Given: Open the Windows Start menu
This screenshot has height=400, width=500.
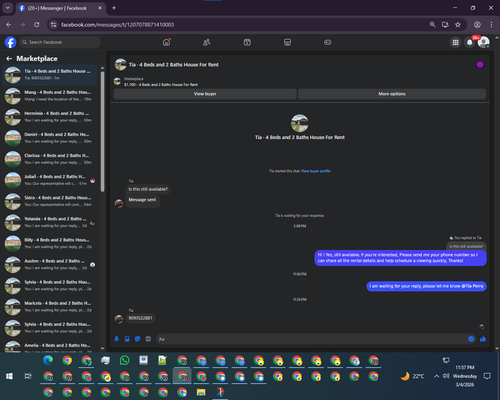Looking at the screenshot, I should point(9,376).
